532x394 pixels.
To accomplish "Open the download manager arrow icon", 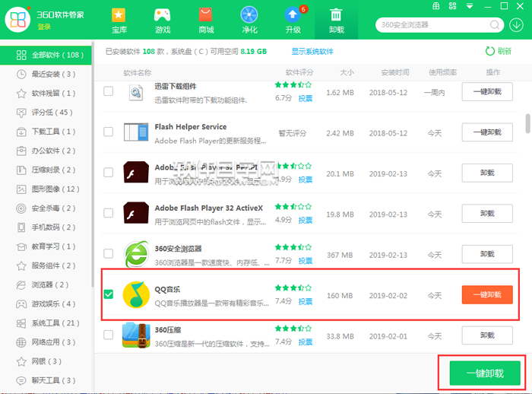I will pyautogui.click(x=516, y=25).
